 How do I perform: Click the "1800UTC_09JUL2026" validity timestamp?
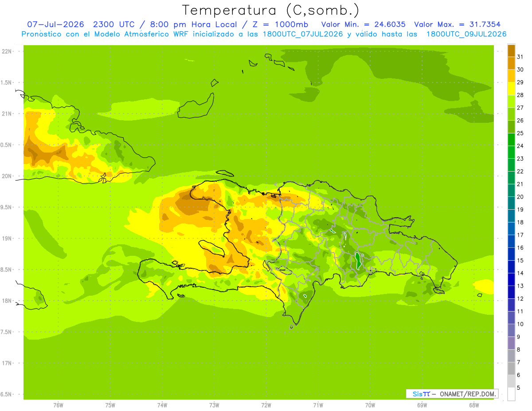click(x=466, y=34)
